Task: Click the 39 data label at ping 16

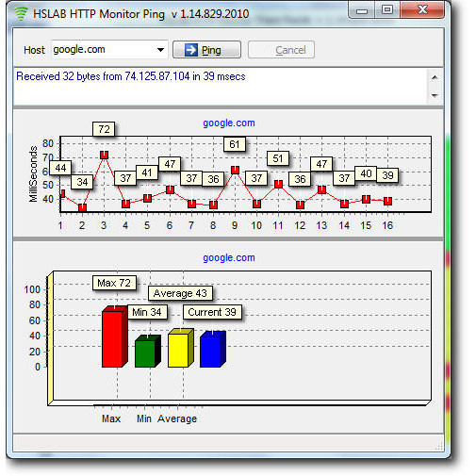Action: [387, 175]
